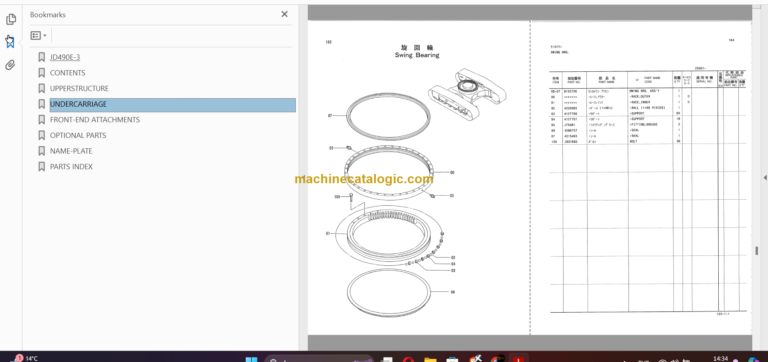The image size is (768, 362).
Task: Select the UNDERCARRIAGE bookmark
Action: (x=172, y=104)
